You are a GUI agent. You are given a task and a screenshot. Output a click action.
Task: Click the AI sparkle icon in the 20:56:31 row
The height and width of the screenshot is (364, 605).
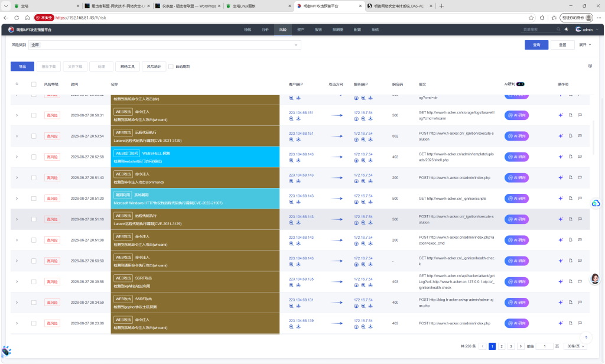(561, 115)
